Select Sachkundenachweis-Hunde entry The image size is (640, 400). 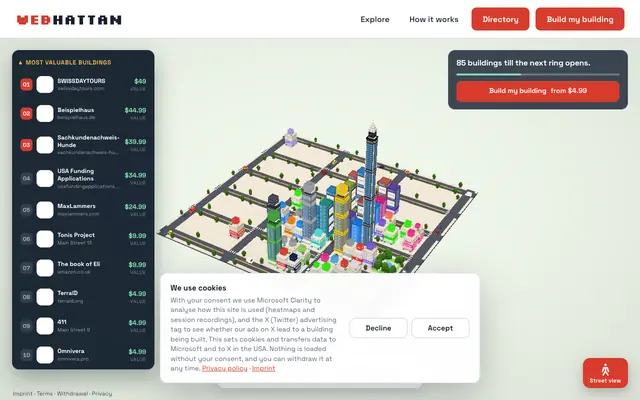[x=83, y=145]
